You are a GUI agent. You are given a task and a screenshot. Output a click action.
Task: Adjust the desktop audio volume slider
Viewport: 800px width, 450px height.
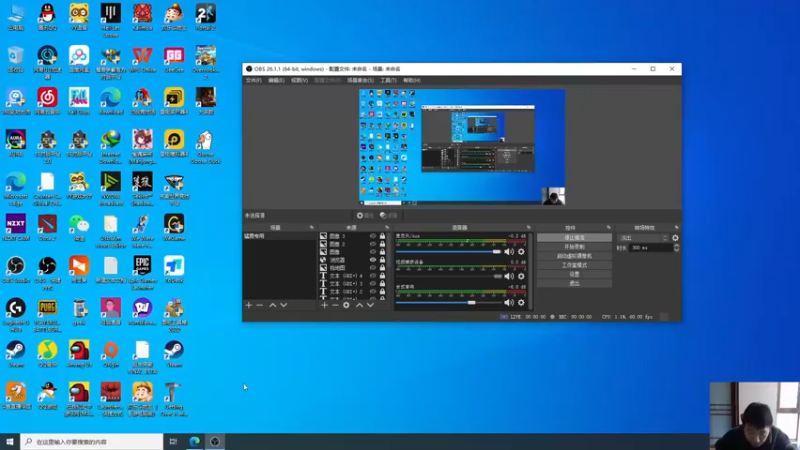[x=448, y=303]
